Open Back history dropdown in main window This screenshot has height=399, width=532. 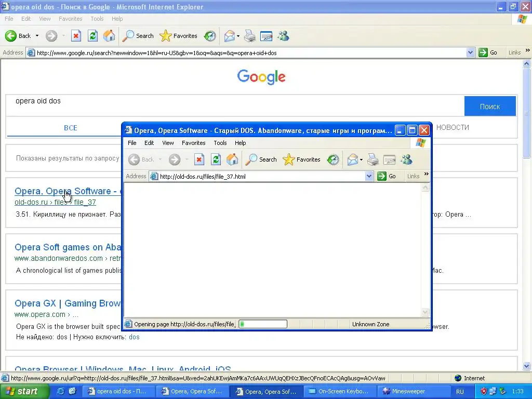pos(37,36)
